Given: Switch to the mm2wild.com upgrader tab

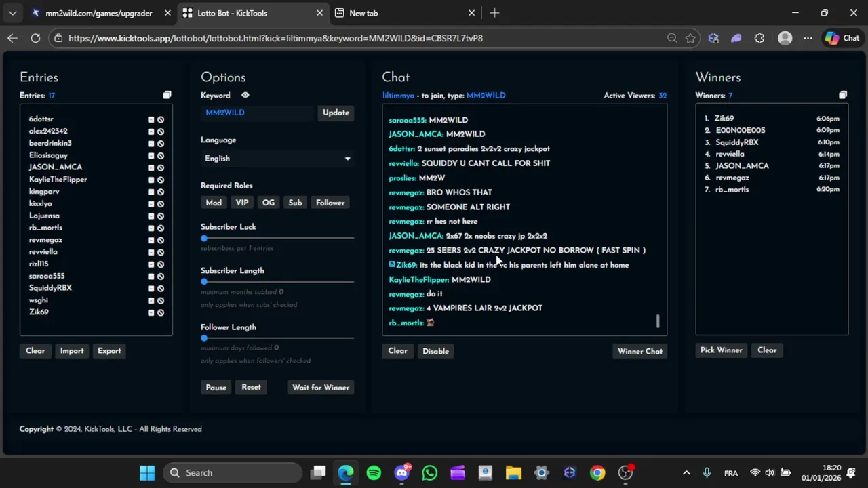Looking at the screenshot, I should coord(99,13).
